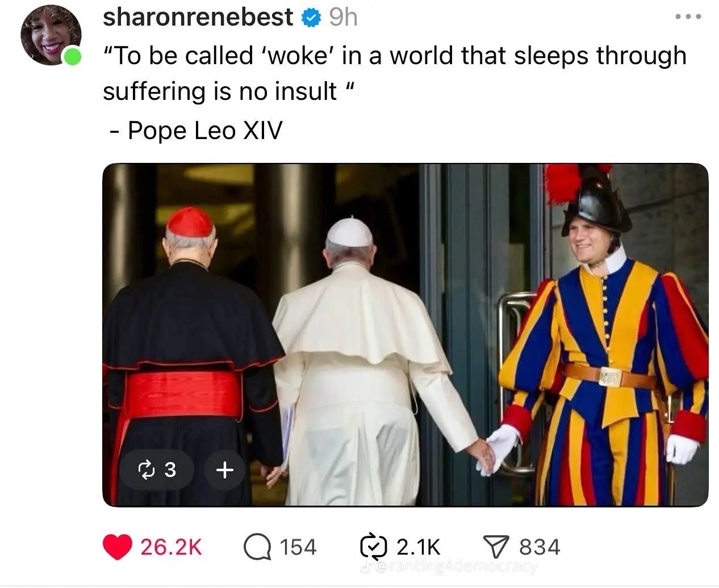Tap the green online status dot
719x588 pixels.
(72, 57)
